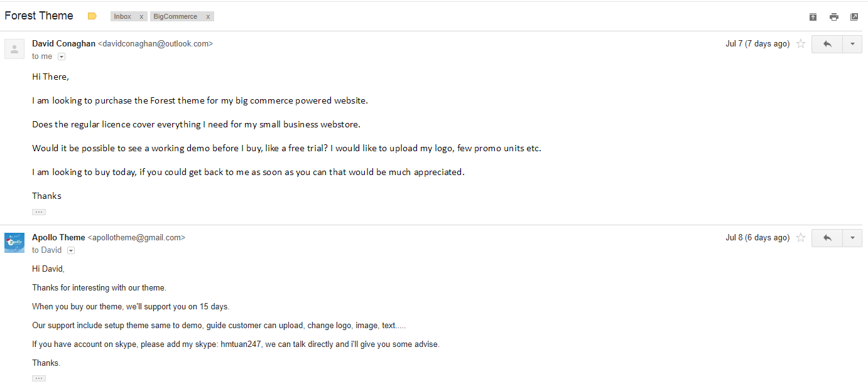Expand the "to me" recipient details
868x384 pixels.
tap(62, 56)
